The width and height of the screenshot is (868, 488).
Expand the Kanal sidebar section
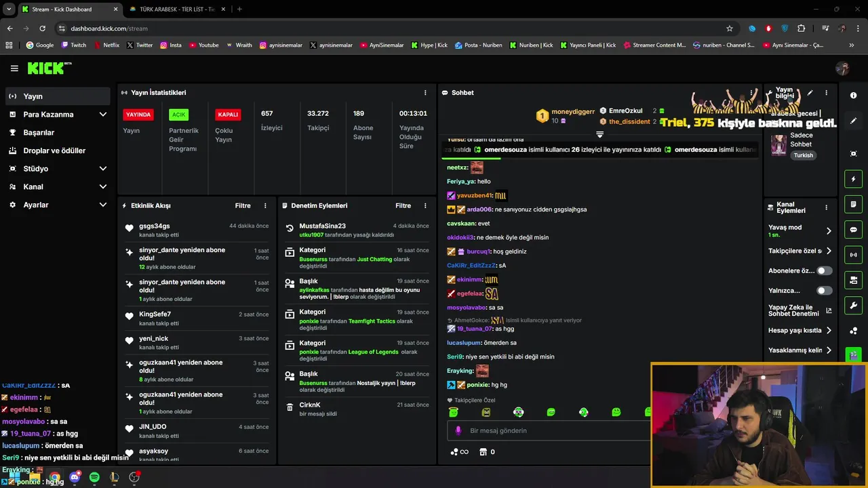coord(103,186)
